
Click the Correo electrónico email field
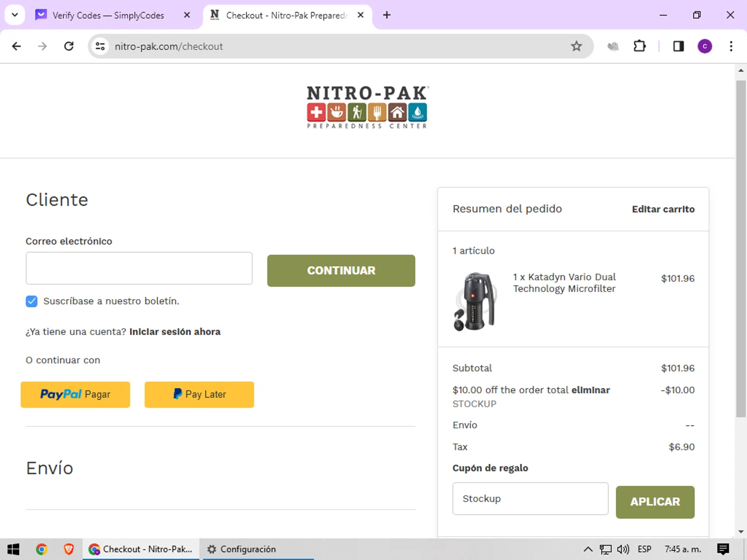tap(139, 268)
